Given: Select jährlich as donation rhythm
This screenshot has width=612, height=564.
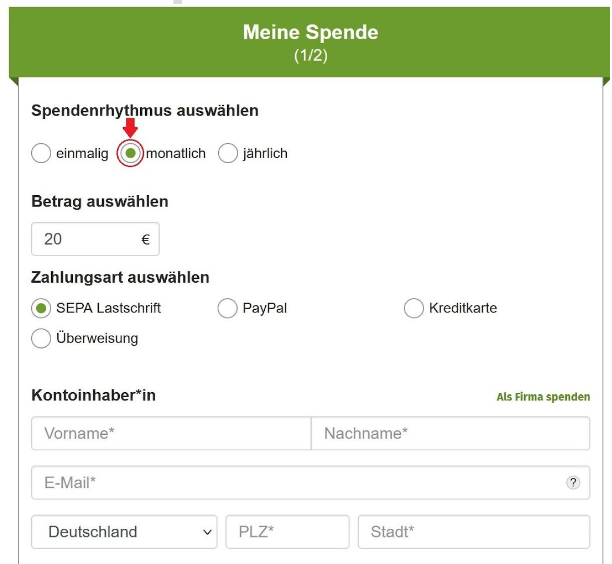Looking at the screenshot, I should [x=228, y=153].
